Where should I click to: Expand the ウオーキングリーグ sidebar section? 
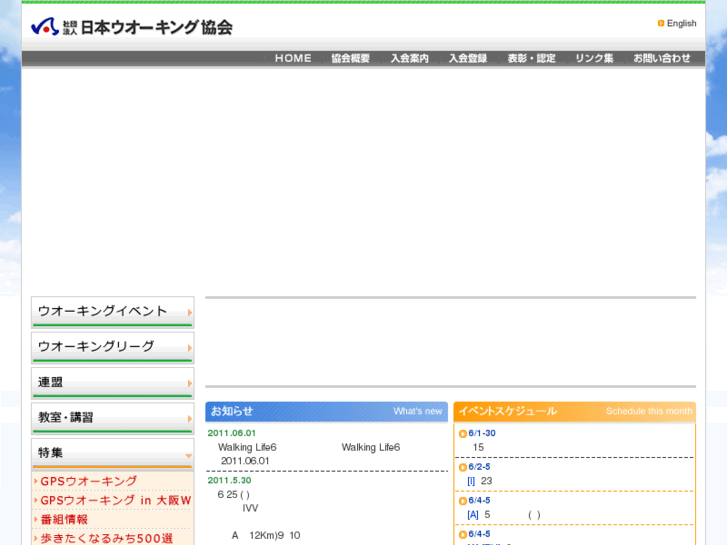[113, 347]
